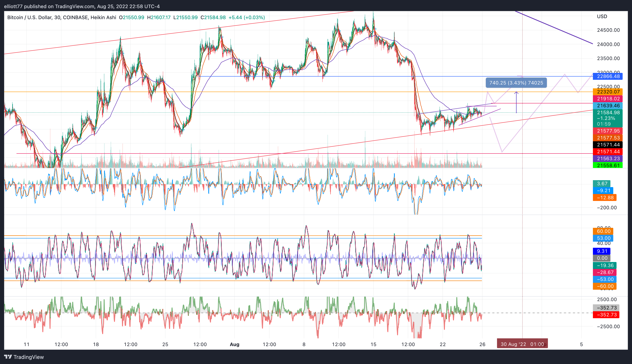The image size is (632, 364).
Task: Select the Bitcoin / U.S. Dollar chart title
Action: (62, 18)
